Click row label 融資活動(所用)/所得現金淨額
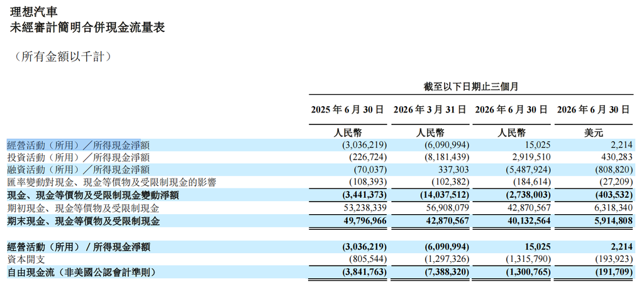Image resolution: width=644 pixels, height=287 pixels. tap(79, 170)
